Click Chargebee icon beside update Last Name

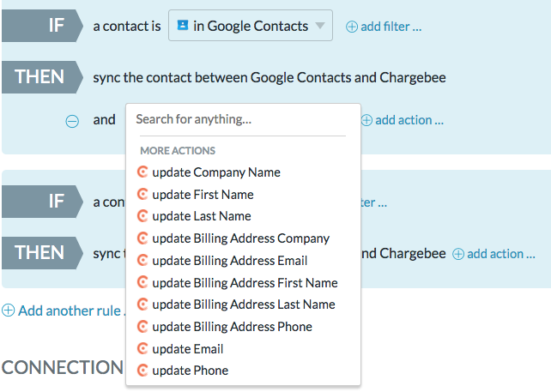pos(142,215)
